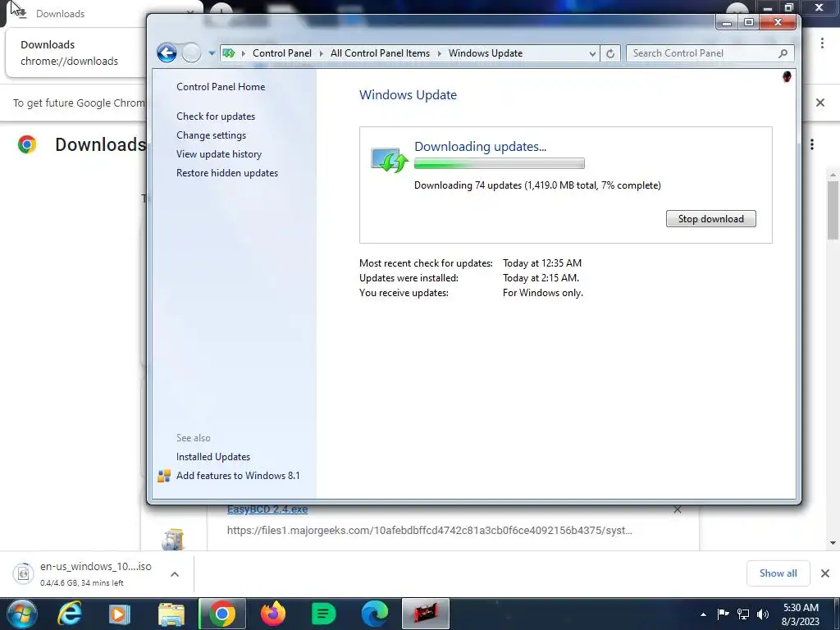This screenshot has height=630, width=840.
Task: Click the Chrome logo on Downloads page
Action: coord(27,144)
